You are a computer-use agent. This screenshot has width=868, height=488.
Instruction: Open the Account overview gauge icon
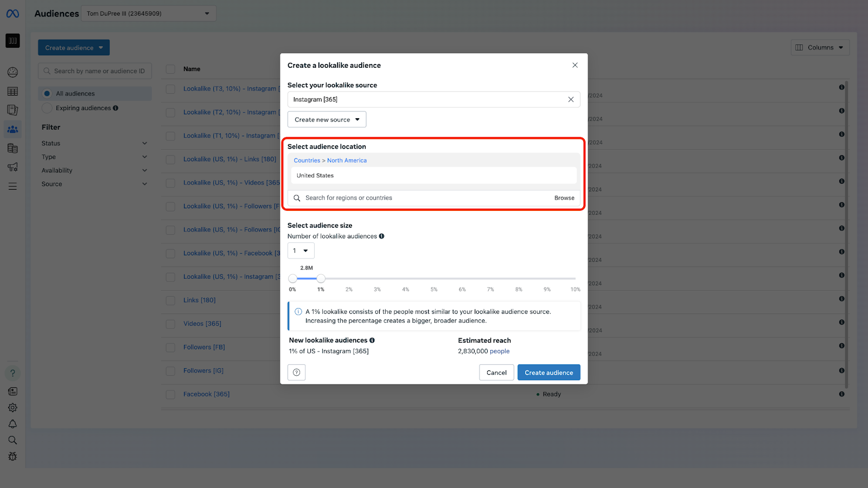click(12, 72)
